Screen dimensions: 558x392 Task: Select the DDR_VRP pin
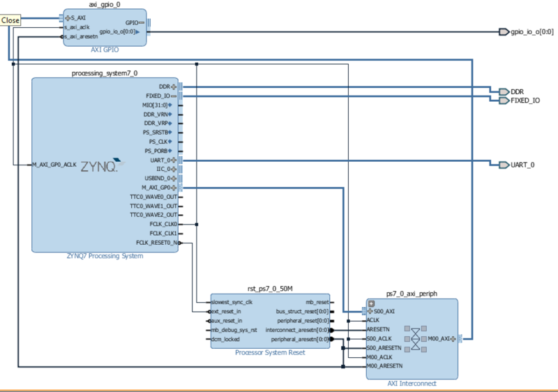158,123
